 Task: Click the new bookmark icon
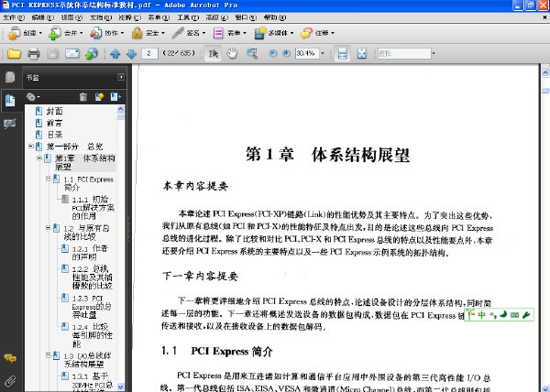click(x=100, y=97)
